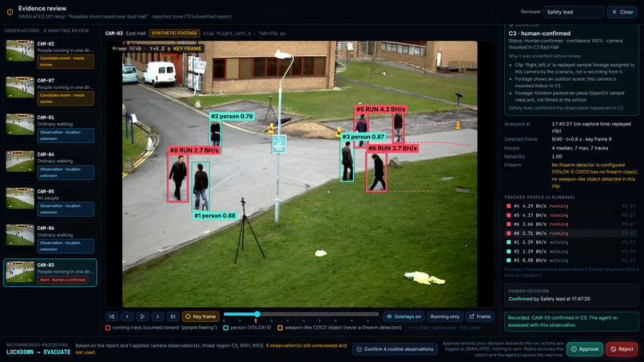The image size is (644, 362).
Task: Open the CAM-07 observation card
Action: pyautogui.click(x=50, y=91)
